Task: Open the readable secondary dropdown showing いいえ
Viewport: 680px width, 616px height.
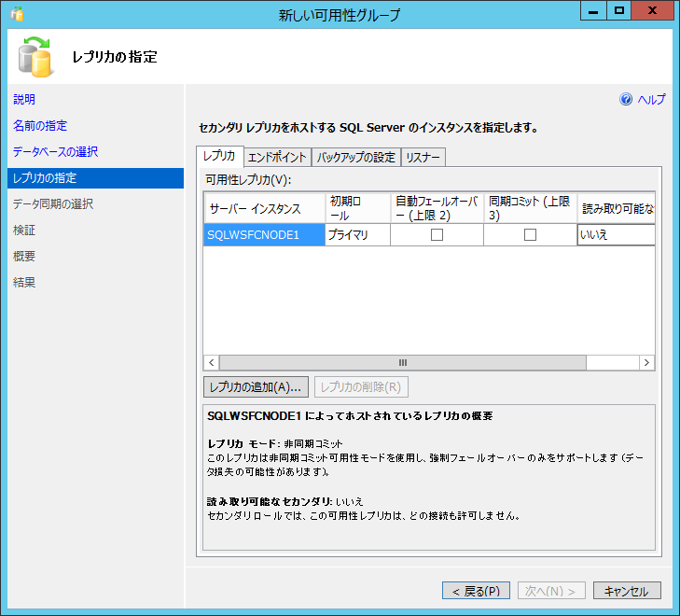Action: 616,235
